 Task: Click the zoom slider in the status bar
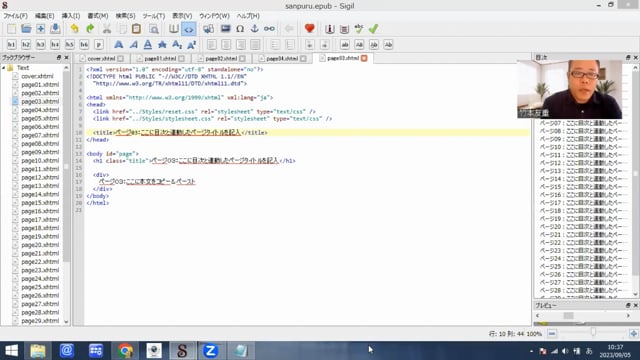click(x=593, y=333)
